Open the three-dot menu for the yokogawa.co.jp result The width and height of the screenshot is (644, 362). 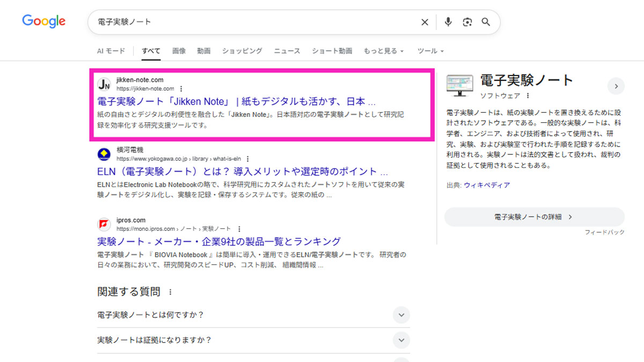click(x=247, y=159)
